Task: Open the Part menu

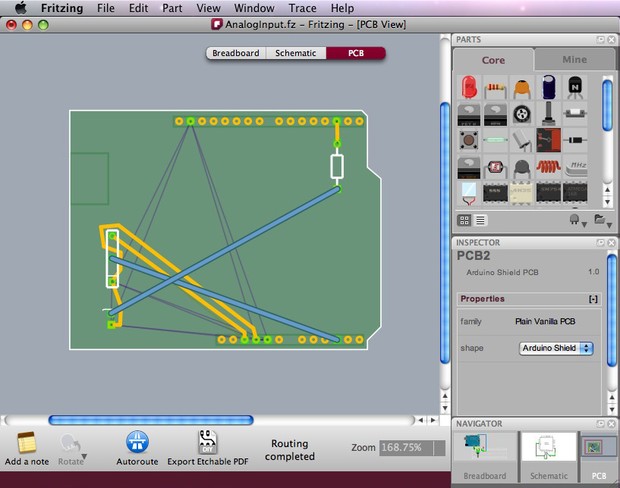Action: [172, 8]
